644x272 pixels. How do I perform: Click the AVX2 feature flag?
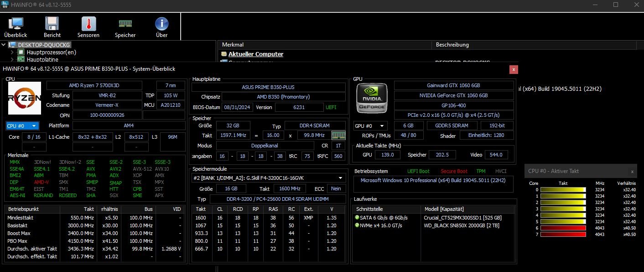(x=115, y=169)
